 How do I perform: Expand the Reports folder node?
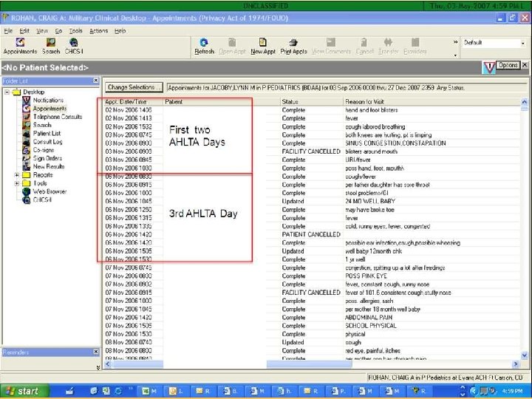(16, 175)
